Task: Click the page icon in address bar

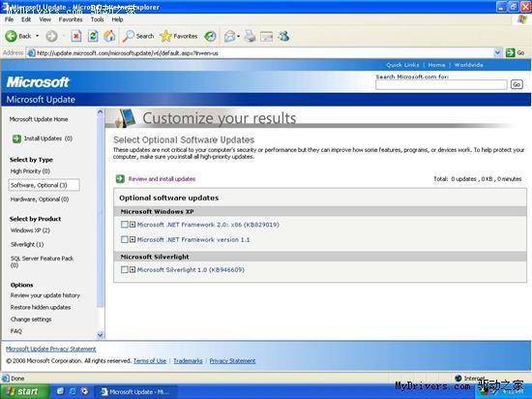Action: click(x=31, y=53)
